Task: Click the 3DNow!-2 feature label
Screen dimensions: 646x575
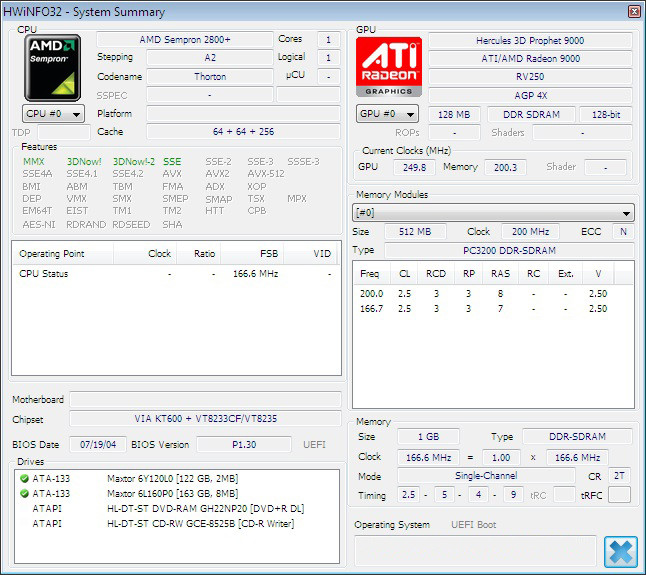Action: coord(133,161)
